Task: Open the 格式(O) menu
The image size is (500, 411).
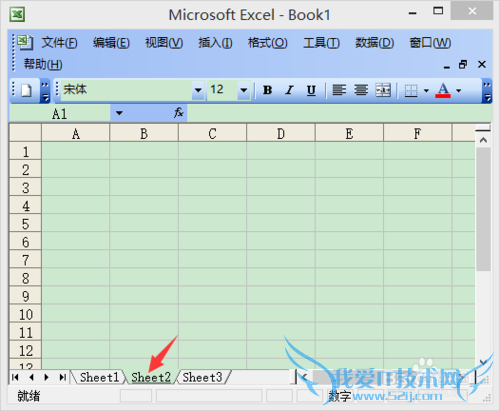Action: click(x=267, y=43)
